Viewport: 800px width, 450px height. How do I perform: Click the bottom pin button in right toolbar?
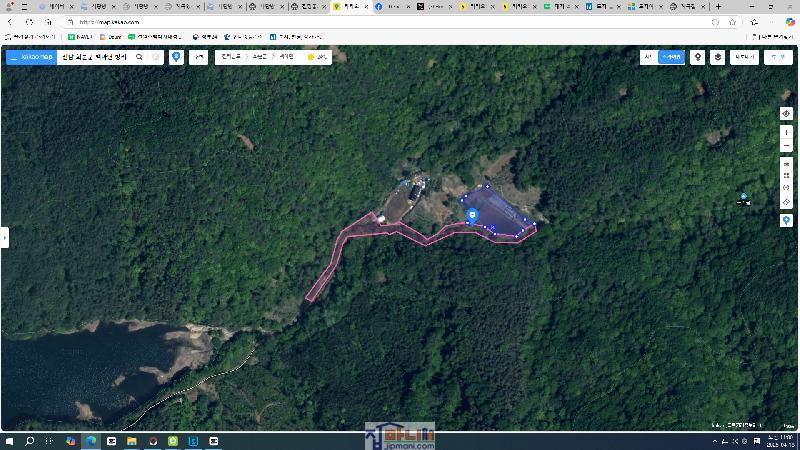point(786,220)
